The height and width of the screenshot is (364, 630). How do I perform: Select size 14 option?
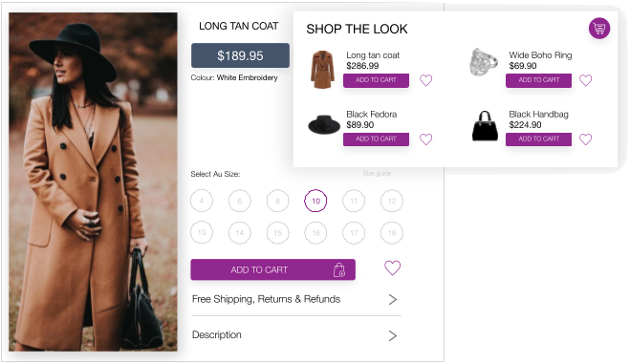pyautogui.click(x=239, y=233)
